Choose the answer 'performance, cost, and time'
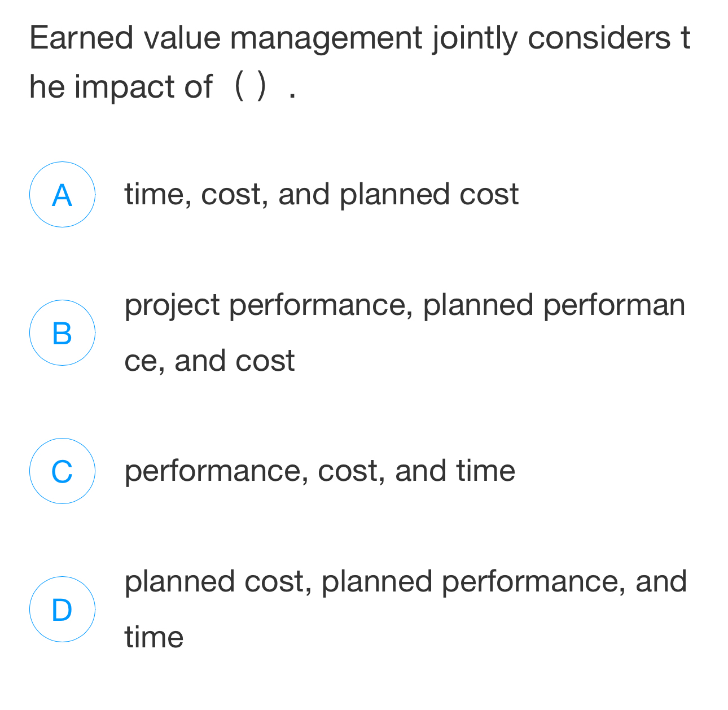Image resolution: width=728 pixels, height=710 pixels. (320, 470)
